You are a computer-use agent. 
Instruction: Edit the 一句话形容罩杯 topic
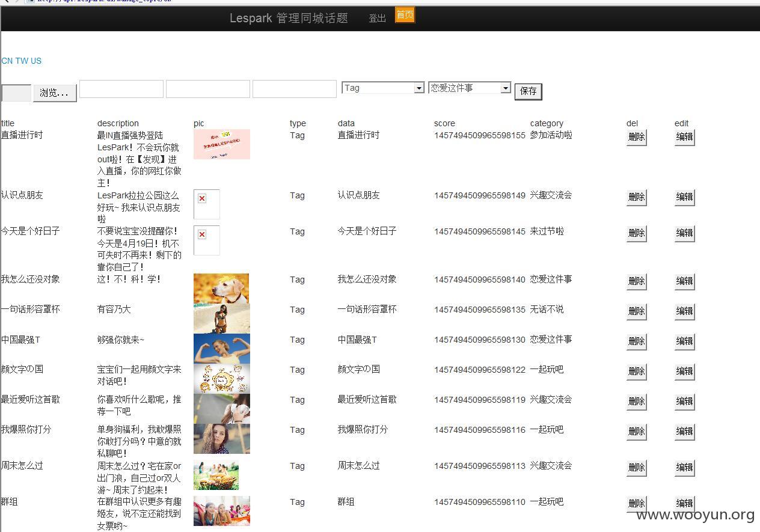tap(684, 311)
